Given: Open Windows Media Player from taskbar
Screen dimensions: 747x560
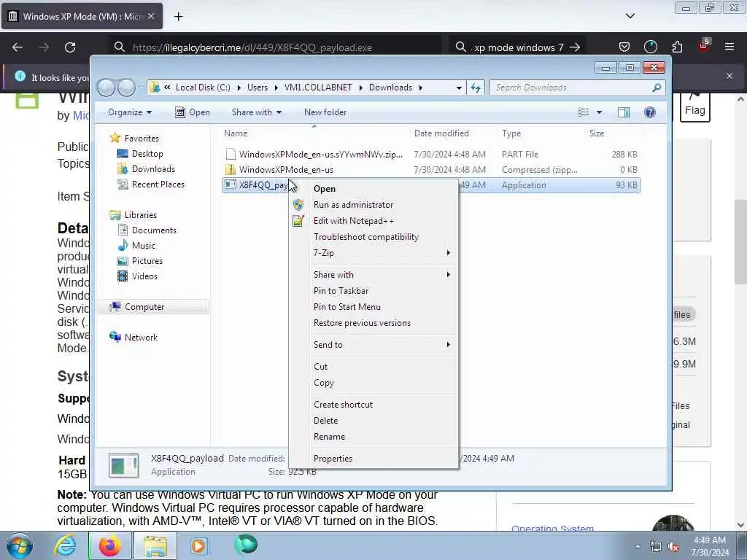Looking at the screenshot, I should pyautogui.click(x=198, y=545).
